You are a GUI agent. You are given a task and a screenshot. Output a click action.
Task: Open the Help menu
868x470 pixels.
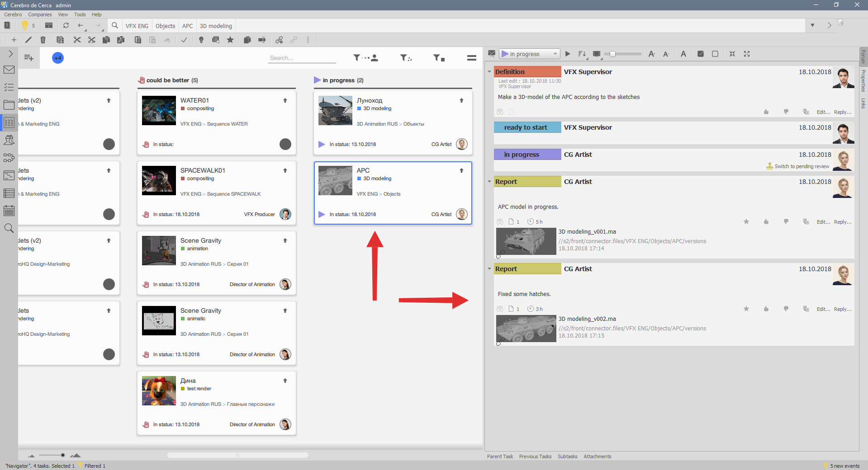pyautogui.click(x=97, y=14)
